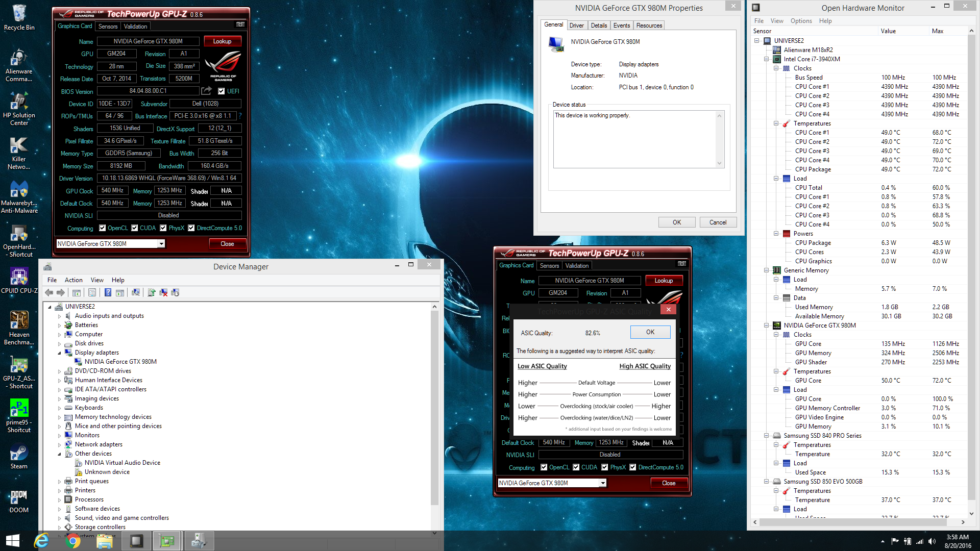Click the Forward arrow in Device Manager toolbar
This screenshot has width=980, height=551.
(x=61, y=292)
